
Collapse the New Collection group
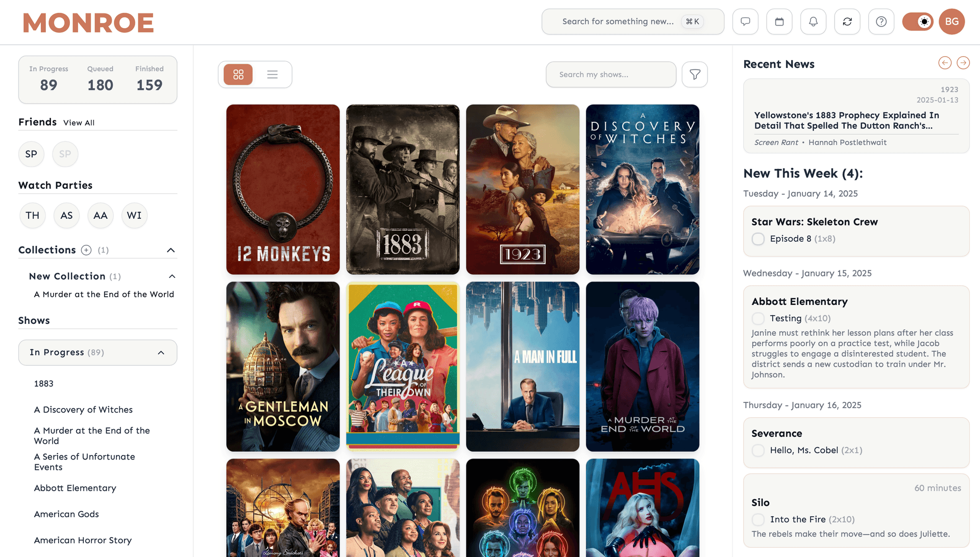tap(172, 276)
